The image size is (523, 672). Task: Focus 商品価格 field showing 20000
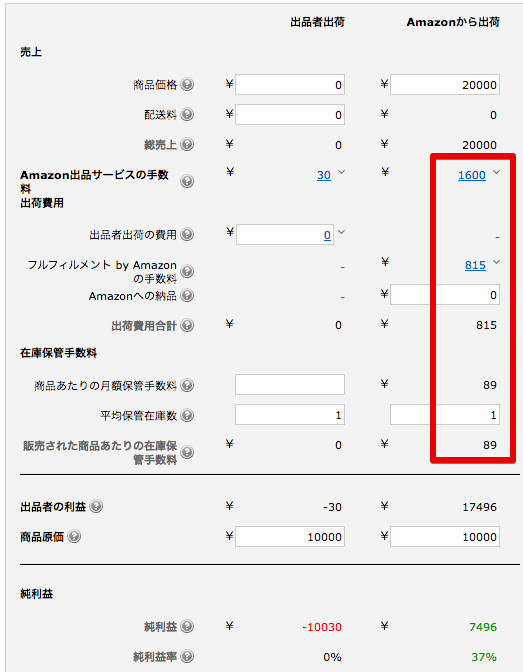coord(445,84)
